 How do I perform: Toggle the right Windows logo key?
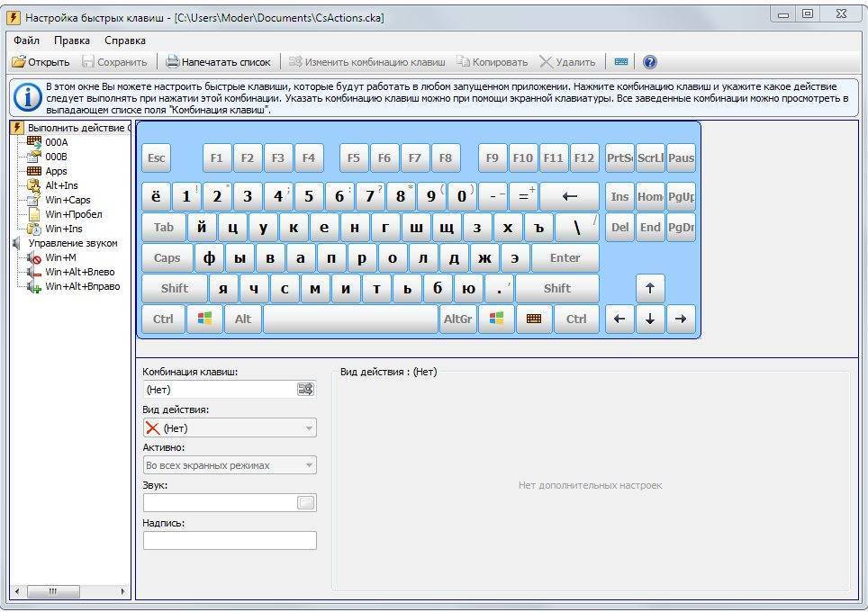point(496,319)
